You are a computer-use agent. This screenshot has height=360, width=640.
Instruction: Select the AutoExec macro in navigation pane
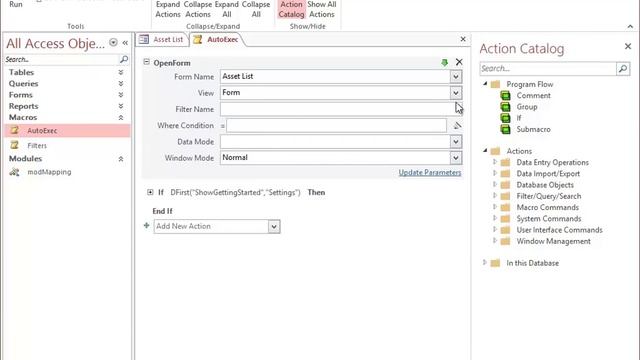point(67,131)
